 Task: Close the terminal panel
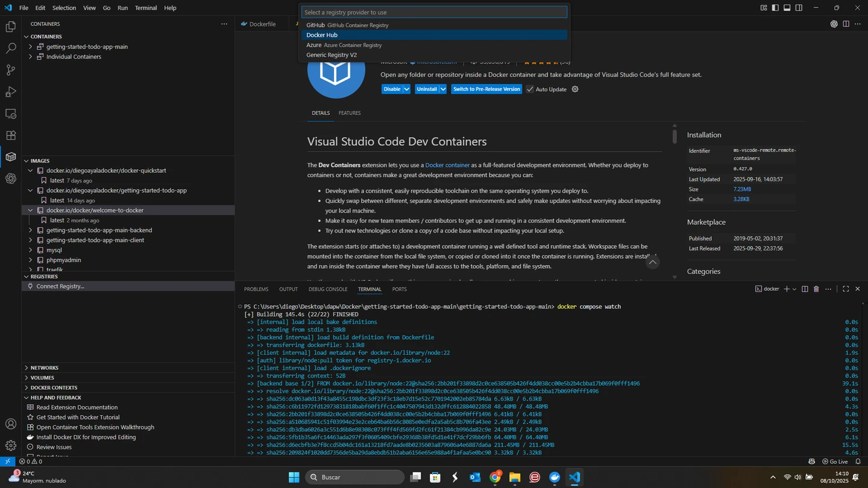coord(858,289)
